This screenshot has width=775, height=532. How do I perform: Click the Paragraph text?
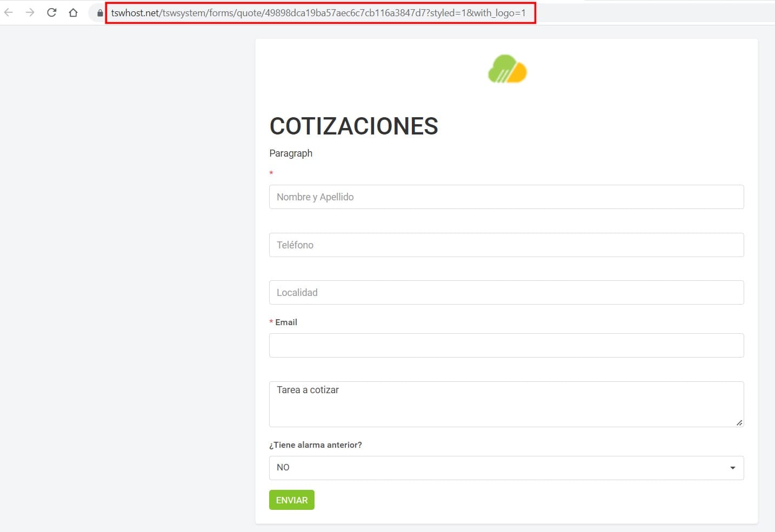coord(291,153)
